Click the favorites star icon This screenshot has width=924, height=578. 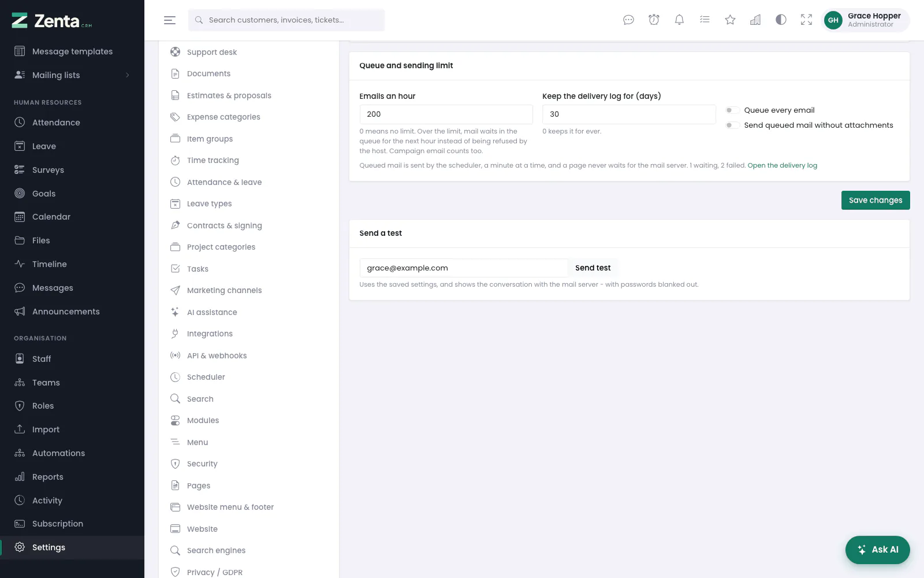click(730, 20)
